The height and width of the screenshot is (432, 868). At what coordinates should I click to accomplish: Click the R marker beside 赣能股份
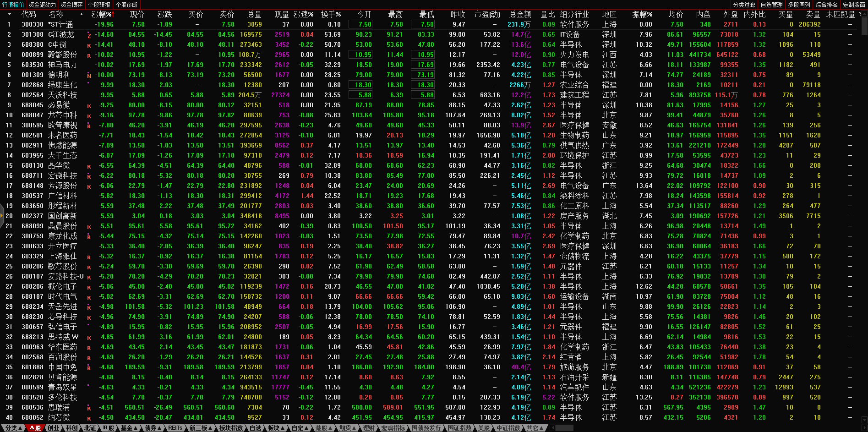[89, 56]
